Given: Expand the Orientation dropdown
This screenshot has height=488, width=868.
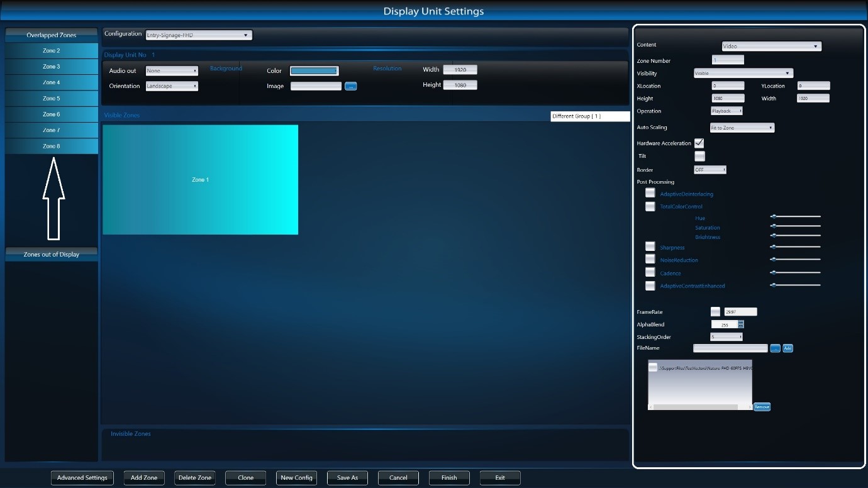Looking at the screenshot, I should [x=172, y=86].
